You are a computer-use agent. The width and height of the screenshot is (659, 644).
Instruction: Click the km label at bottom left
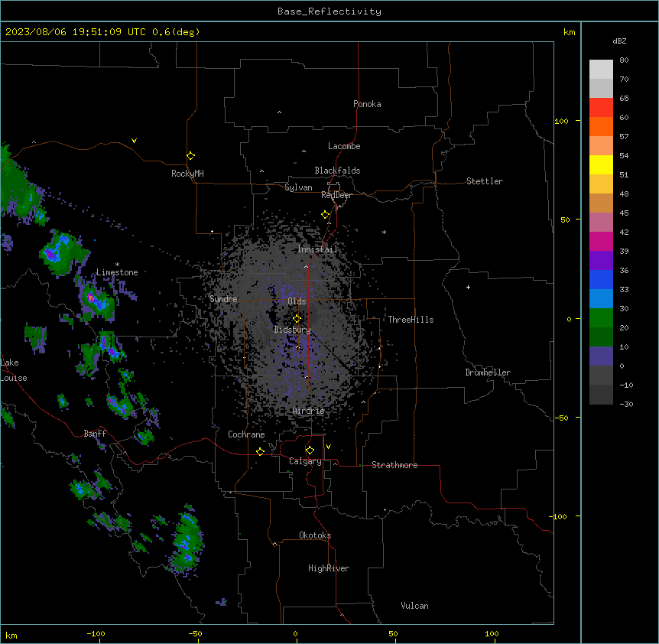click(11, 635)
